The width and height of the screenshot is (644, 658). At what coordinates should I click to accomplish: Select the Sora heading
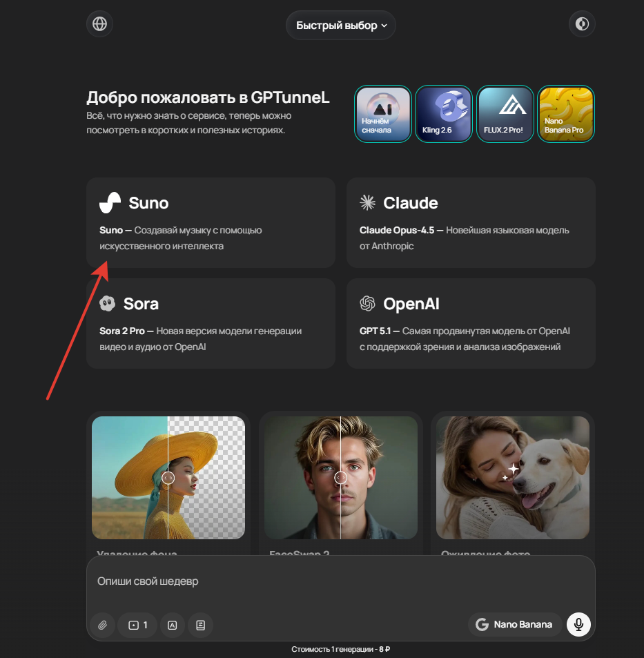(141, 304)
